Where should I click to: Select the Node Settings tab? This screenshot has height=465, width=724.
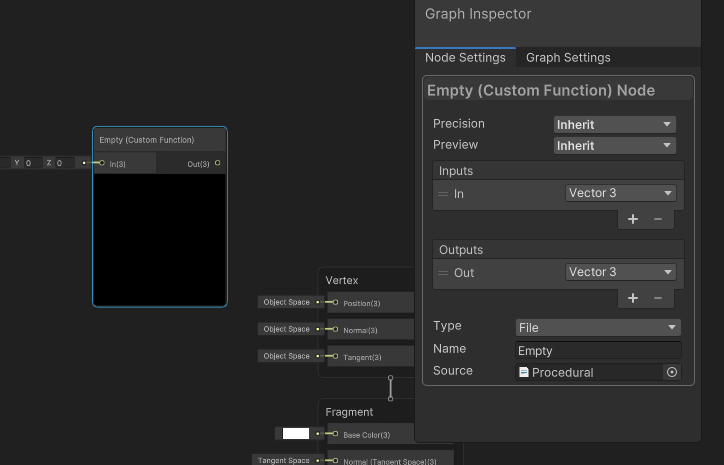[465, 58]
